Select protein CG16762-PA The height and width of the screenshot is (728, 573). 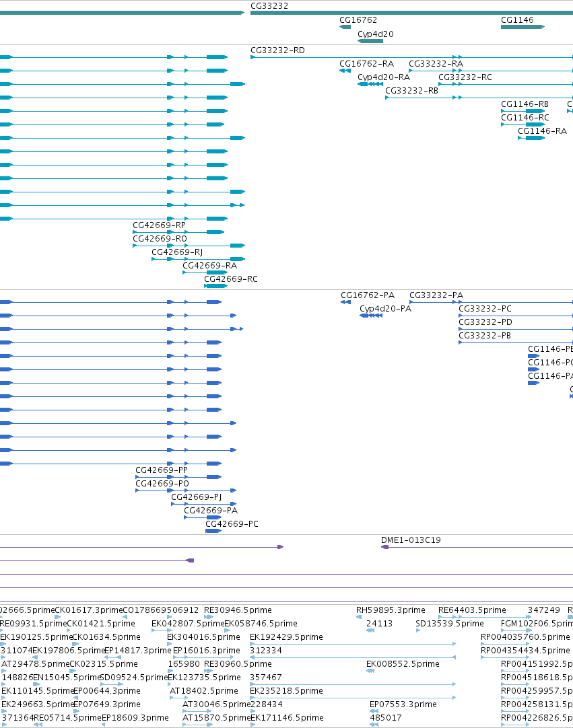[x=367, y=295]
